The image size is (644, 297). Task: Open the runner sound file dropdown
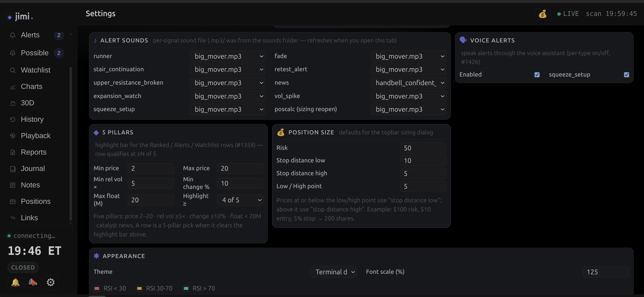[x=227, y=56]
